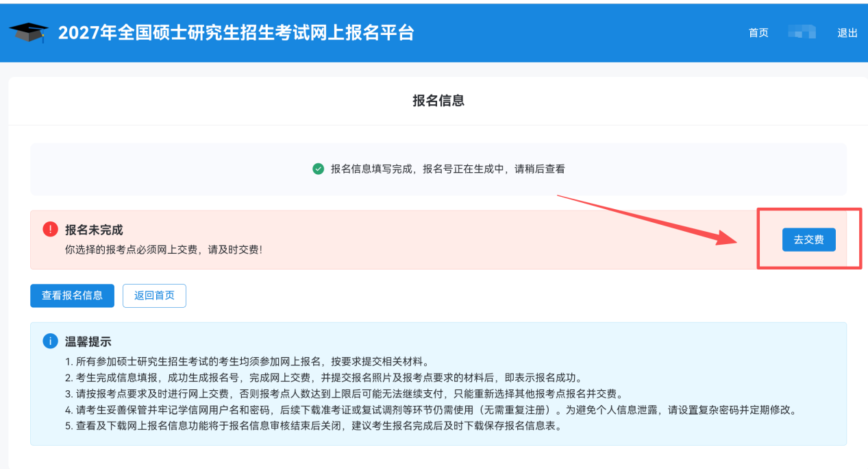Image resolution: width=868 pixels, height=469 pixels.
Task: Click tip 4 about 妥善保管学信网用户名和密码
Action: click(x=432, y=411)
